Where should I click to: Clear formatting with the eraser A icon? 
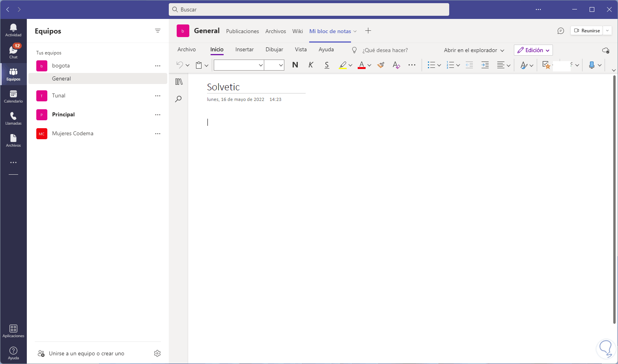396,65
